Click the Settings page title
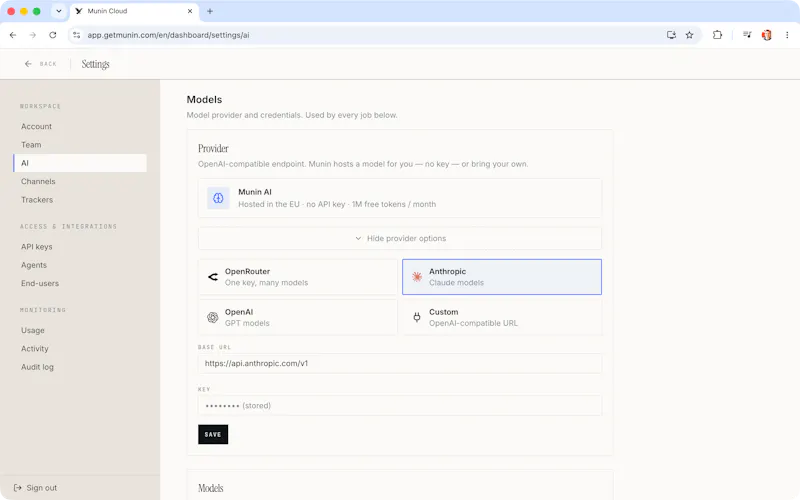 click(x=95, y=64)
